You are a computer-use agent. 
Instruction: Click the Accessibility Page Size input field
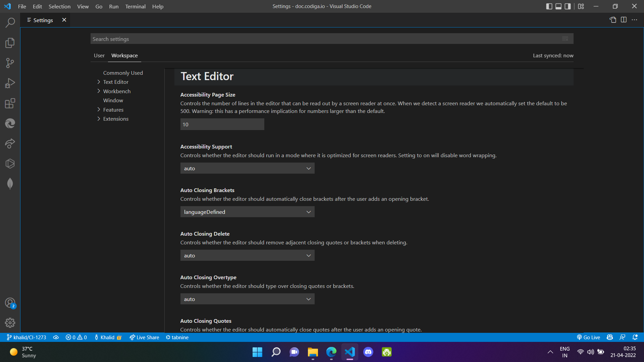point(222,124)
